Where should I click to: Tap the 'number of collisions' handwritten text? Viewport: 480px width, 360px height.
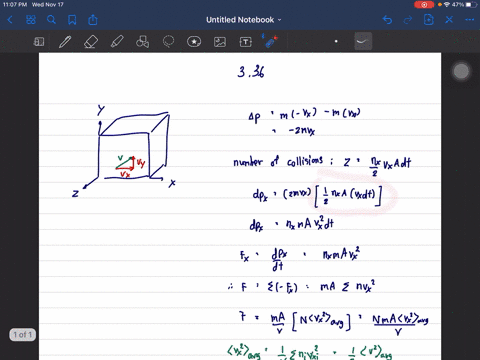click(x=278, y=162)
